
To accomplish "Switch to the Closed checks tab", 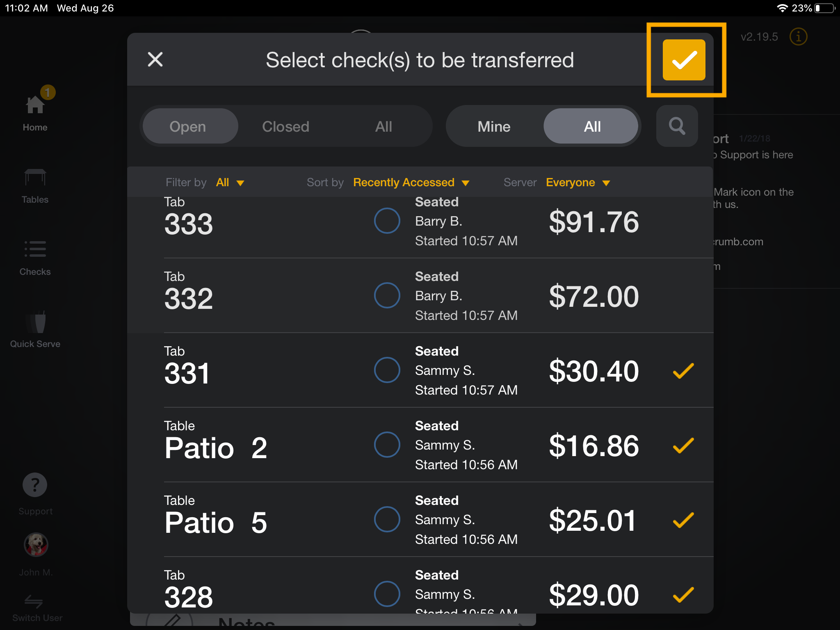I will [285, 126].
